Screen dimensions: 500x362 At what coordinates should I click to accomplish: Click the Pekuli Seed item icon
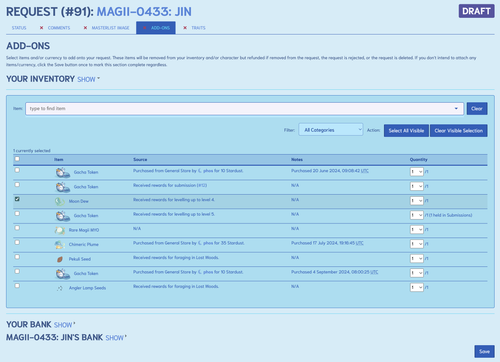[x=60, y=259]
